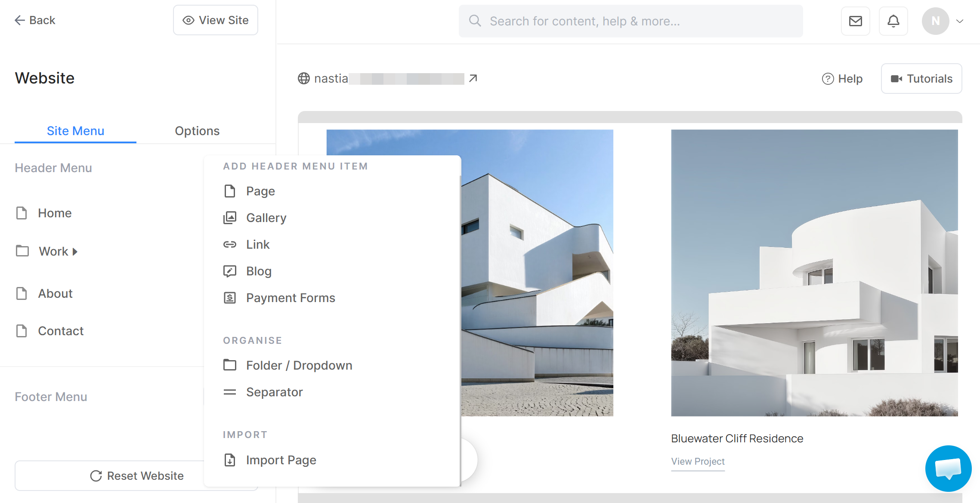
Task: Open the live chat bubble
Action: pos(948,468)
